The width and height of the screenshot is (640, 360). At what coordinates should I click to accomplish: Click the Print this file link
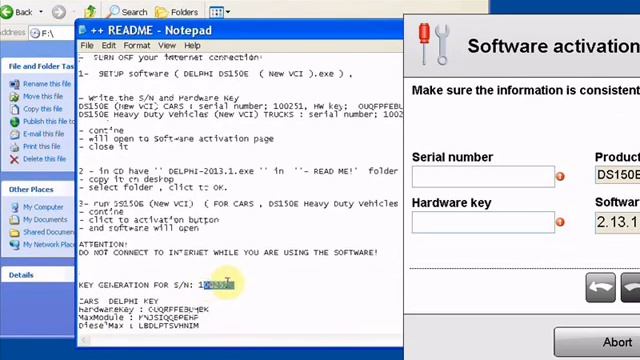42,146
